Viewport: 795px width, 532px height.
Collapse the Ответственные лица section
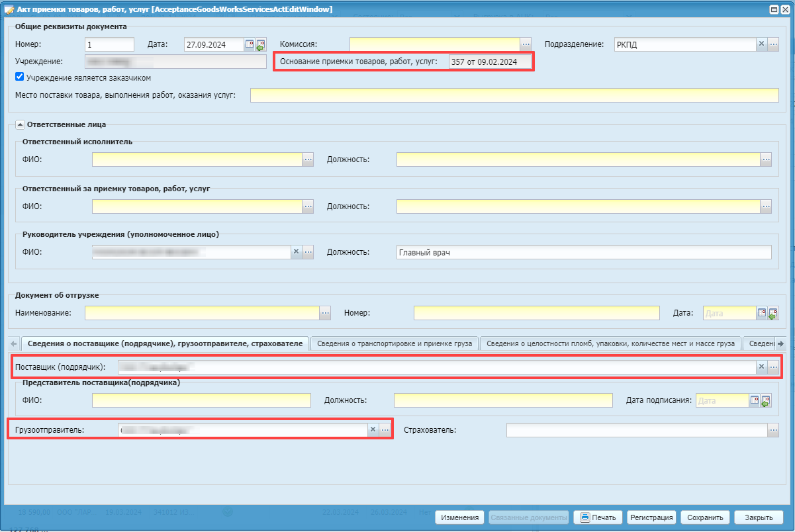tap(20, 124)
